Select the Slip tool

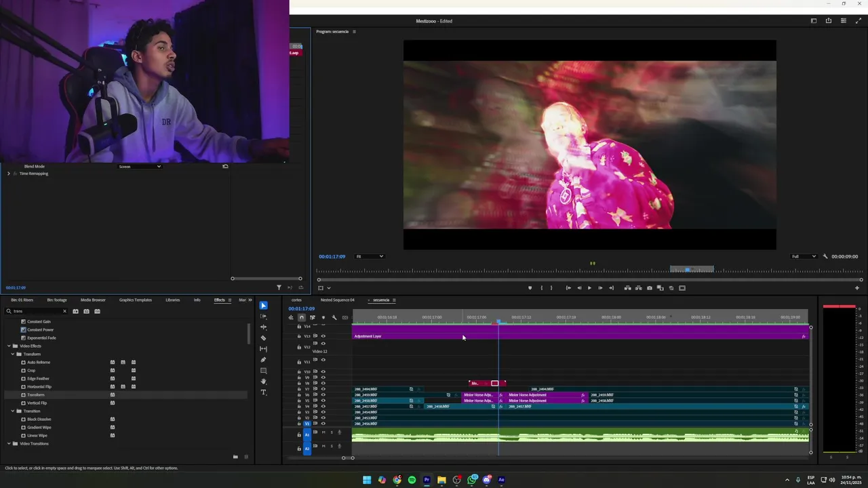[263, 349]
